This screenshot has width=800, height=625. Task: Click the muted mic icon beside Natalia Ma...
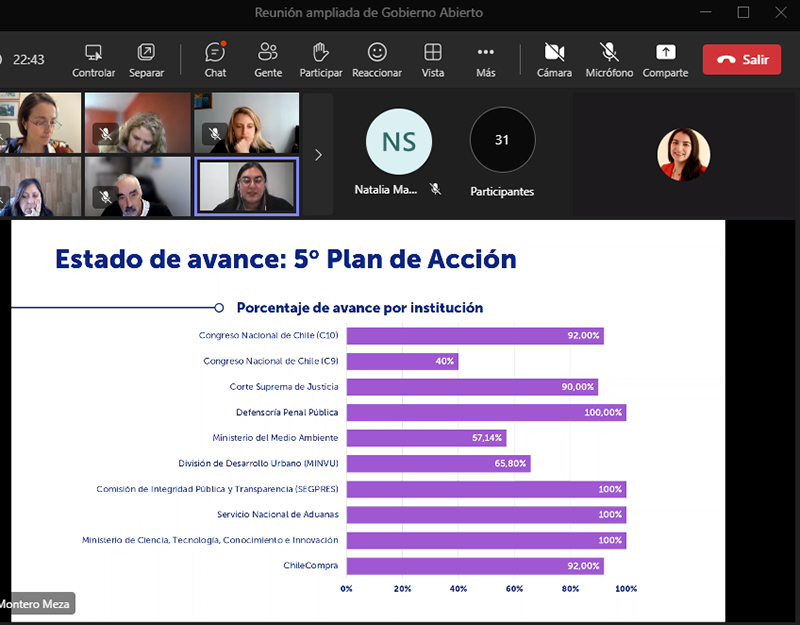pos(435,189)
